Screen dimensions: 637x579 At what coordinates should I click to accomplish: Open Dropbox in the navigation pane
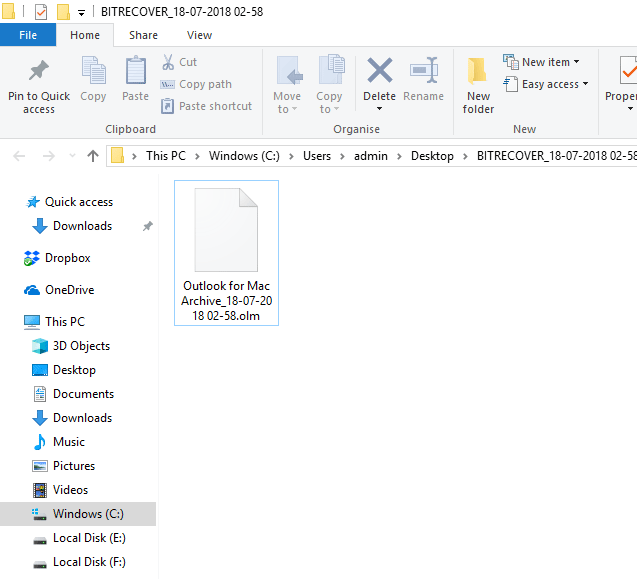coord(67,258)
